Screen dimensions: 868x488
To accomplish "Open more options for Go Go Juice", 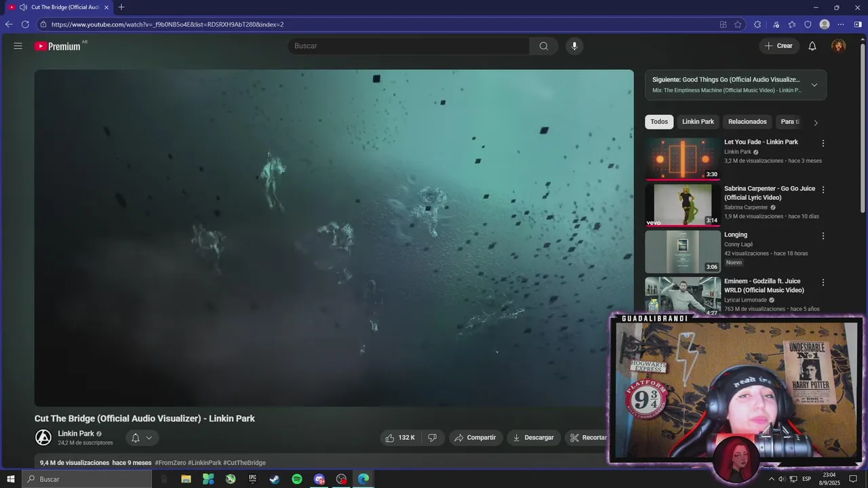I will [823, 190].
